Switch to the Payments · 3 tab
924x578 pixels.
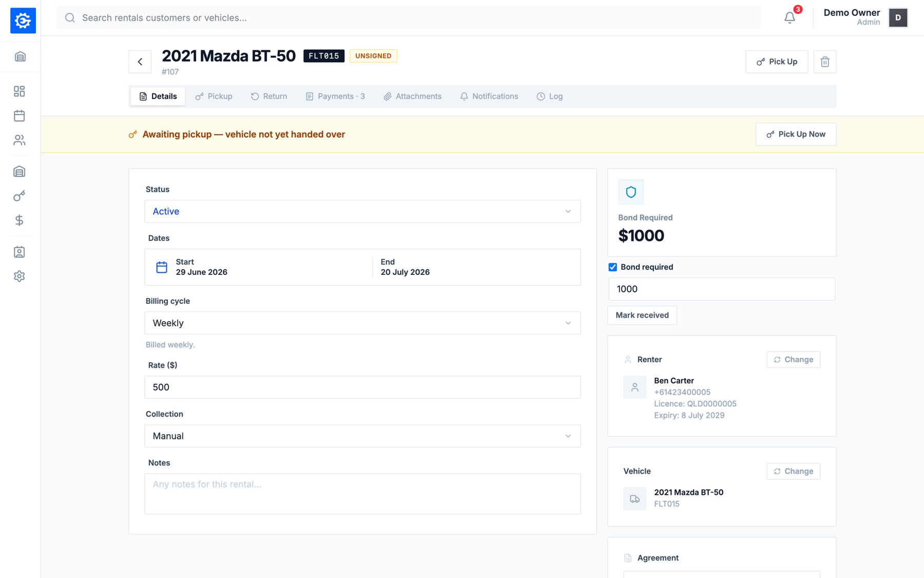[335, 96]
